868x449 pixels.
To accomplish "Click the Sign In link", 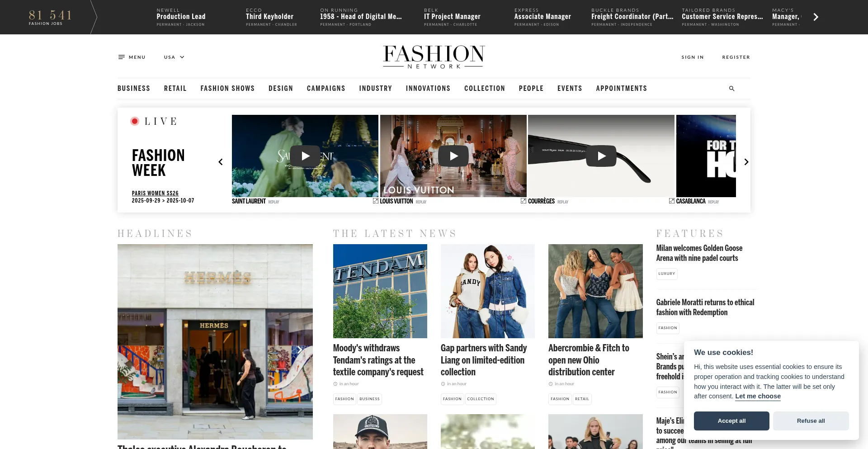I will 693,57.
